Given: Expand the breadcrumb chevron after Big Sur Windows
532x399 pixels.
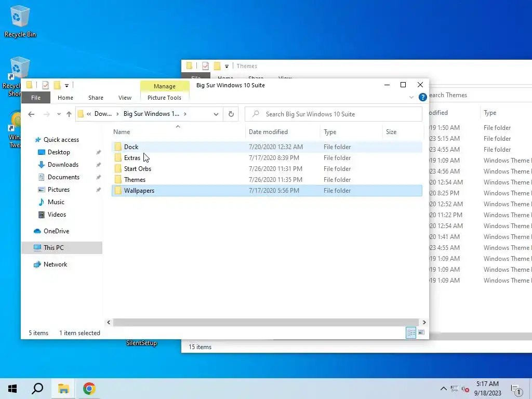Looking at the screenshot, I should [x=185, y=114].
